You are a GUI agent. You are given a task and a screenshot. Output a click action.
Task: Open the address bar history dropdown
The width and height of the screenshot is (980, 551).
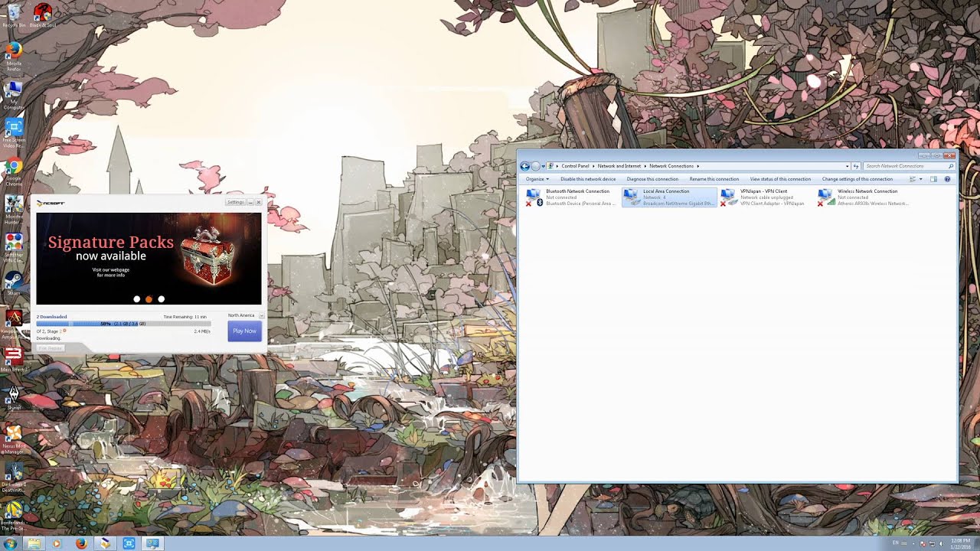tap(847, 166)
